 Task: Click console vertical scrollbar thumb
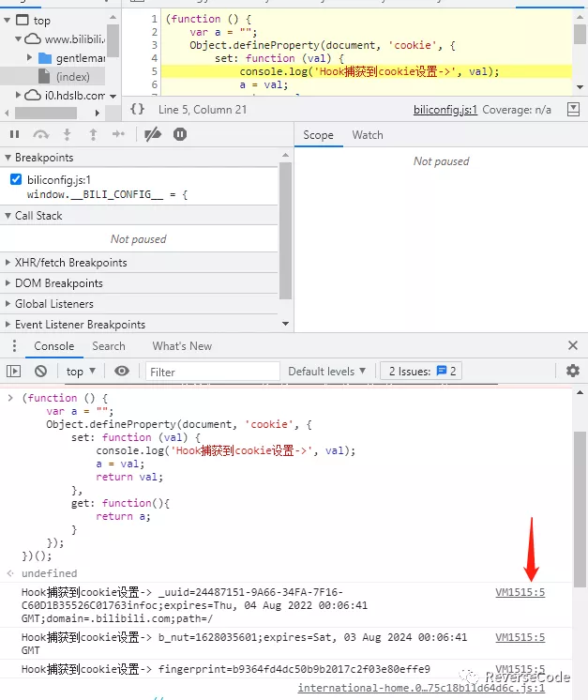[x=580, y=509]
